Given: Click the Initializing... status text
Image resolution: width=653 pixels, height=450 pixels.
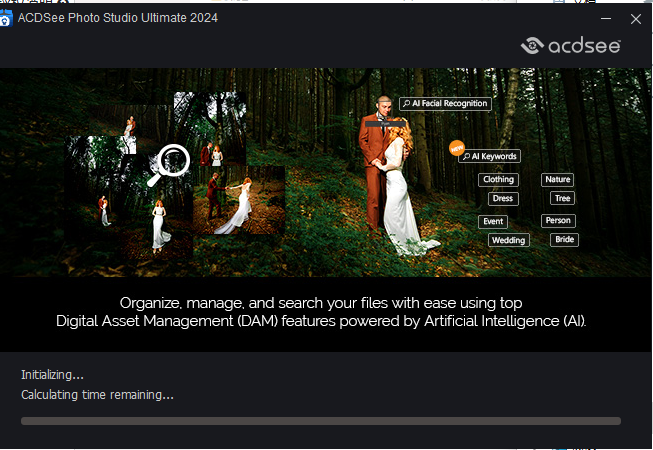Looking at the screenshot, I should (x=52, y=375).
